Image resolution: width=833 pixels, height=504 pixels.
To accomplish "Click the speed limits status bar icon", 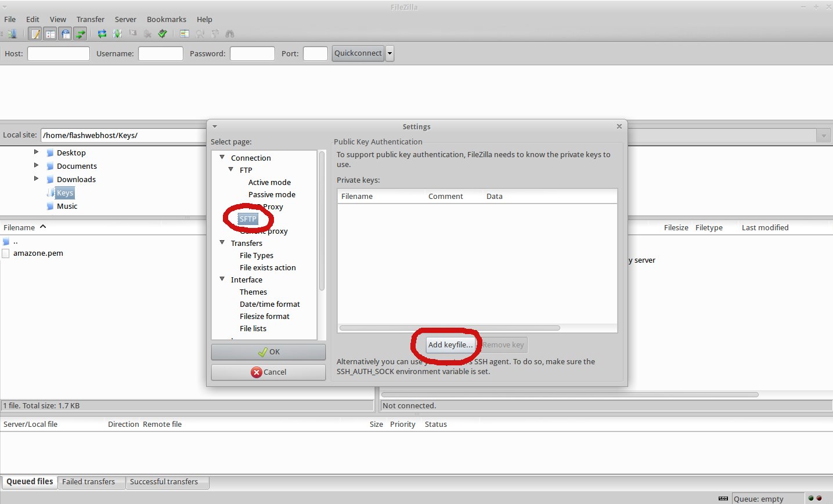I will pyautogui.click(x=723, y=498).
